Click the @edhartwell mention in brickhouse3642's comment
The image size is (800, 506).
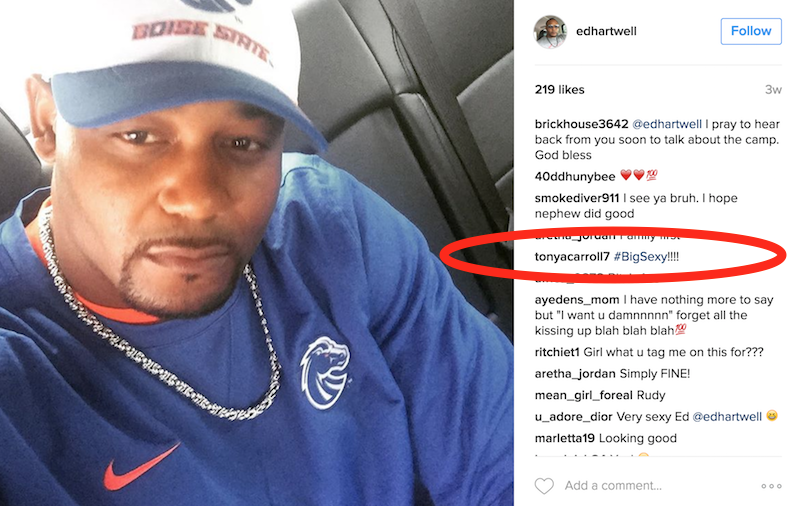point(667,124)
